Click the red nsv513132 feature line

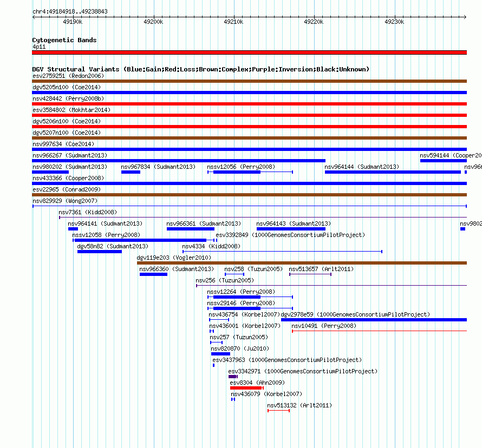278,411
